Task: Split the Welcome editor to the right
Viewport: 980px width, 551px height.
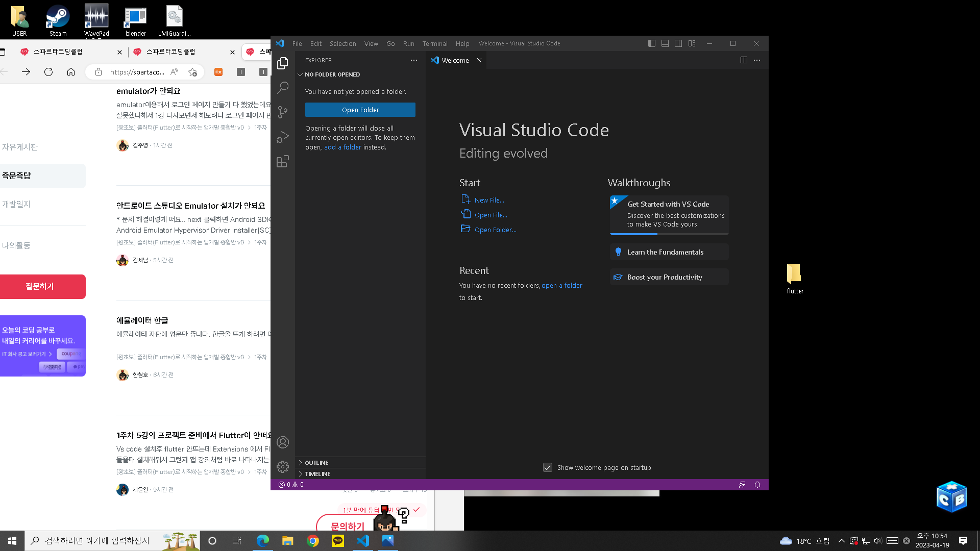Action: tap(744, 60)
